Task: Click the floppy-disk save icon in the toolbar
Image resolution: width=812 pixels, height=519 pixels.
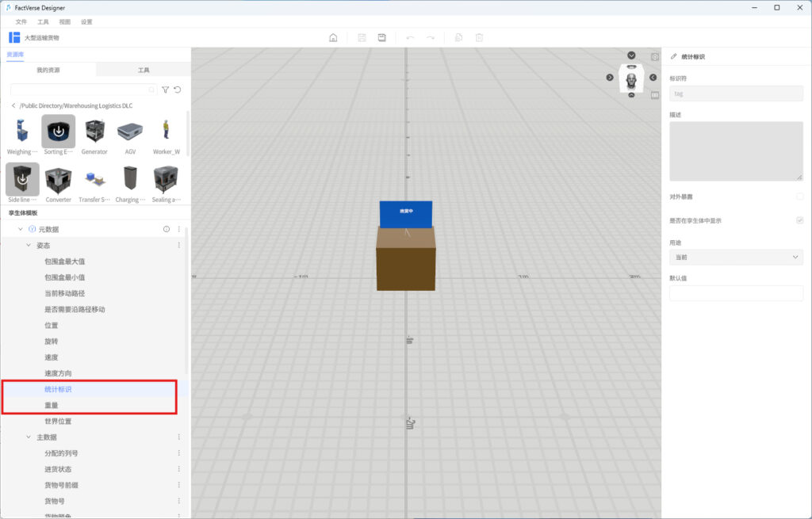Action: point(381,38)
